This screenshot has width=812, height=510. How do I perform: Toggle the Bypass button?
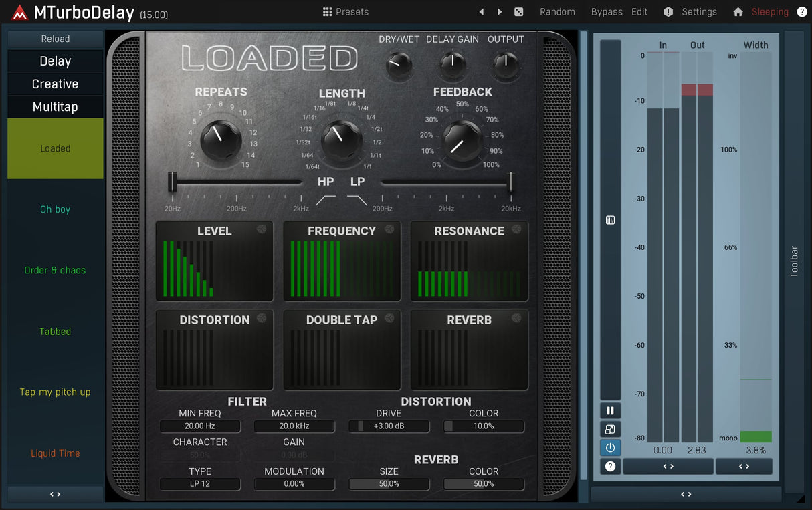[x=606, y=12]
